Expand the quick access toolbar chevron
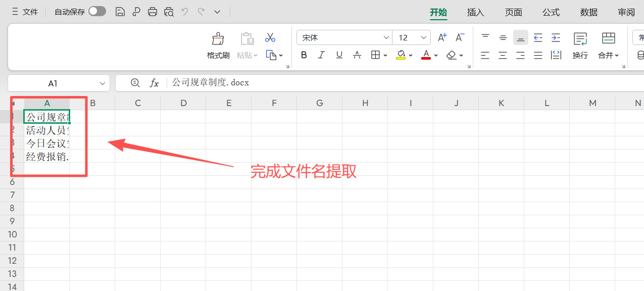644x291 pixels. pyautogui.click(x=217, y=12)
